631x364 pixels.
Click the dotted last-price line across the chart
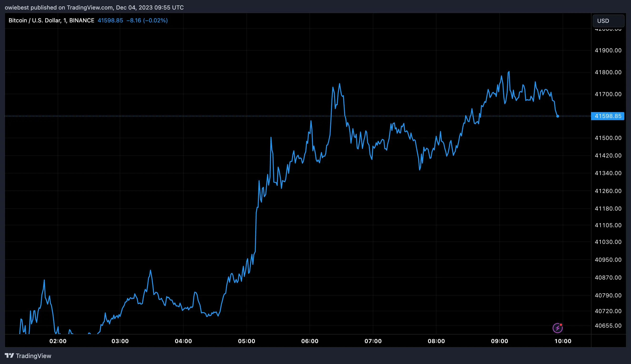[x=175, y=116]
